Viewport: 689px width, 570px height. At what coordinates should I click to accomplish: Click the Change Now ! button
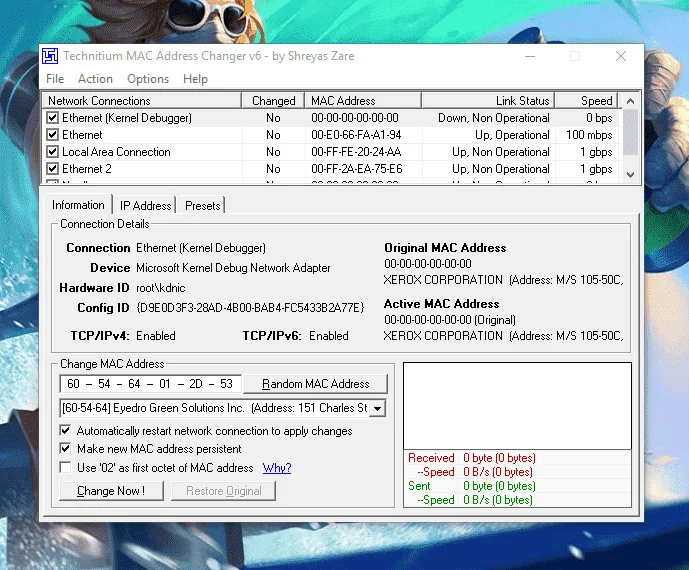click(x=111, y=490)
